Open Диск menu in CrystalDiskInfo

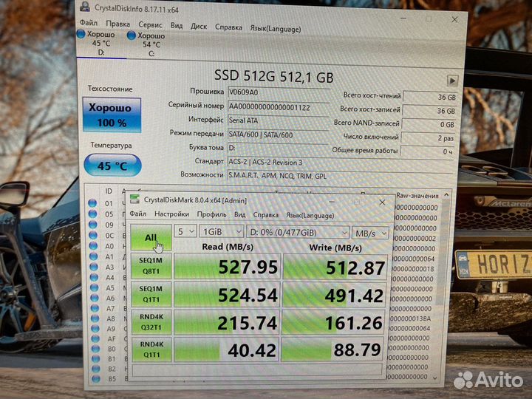[199, 27]
